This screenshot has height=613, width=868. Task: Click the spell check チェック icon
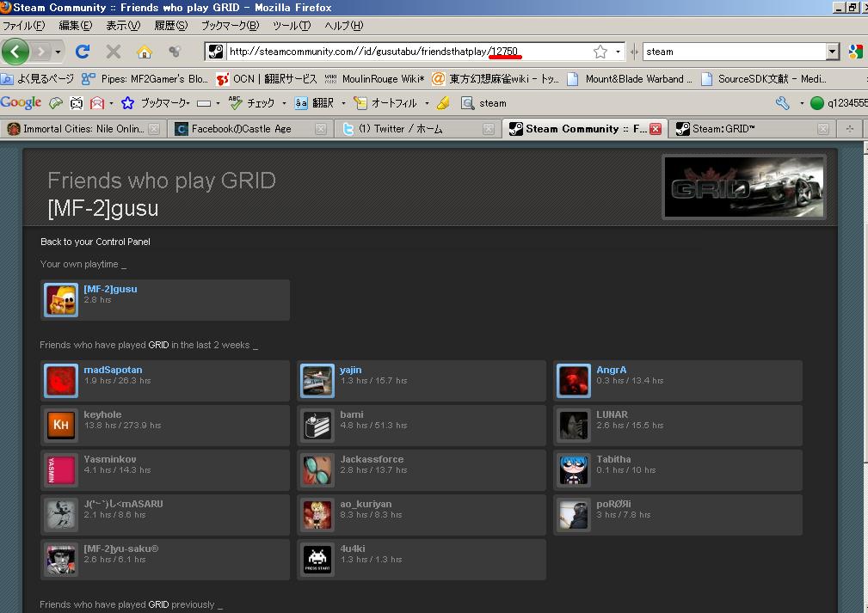[x=235, y=102]
